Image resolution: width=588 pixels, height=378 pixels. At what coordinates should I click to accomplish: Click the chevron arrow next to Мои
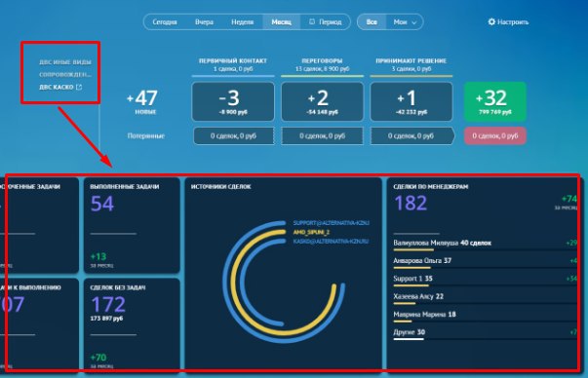pos(414,22)
